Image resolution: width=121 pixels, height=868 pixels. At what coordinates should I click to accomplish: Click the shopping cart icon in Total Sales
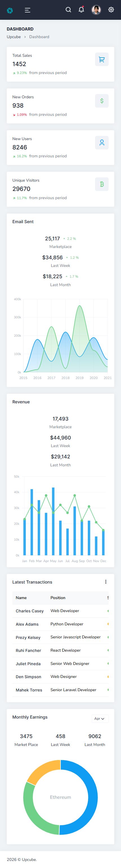point(102,59)
